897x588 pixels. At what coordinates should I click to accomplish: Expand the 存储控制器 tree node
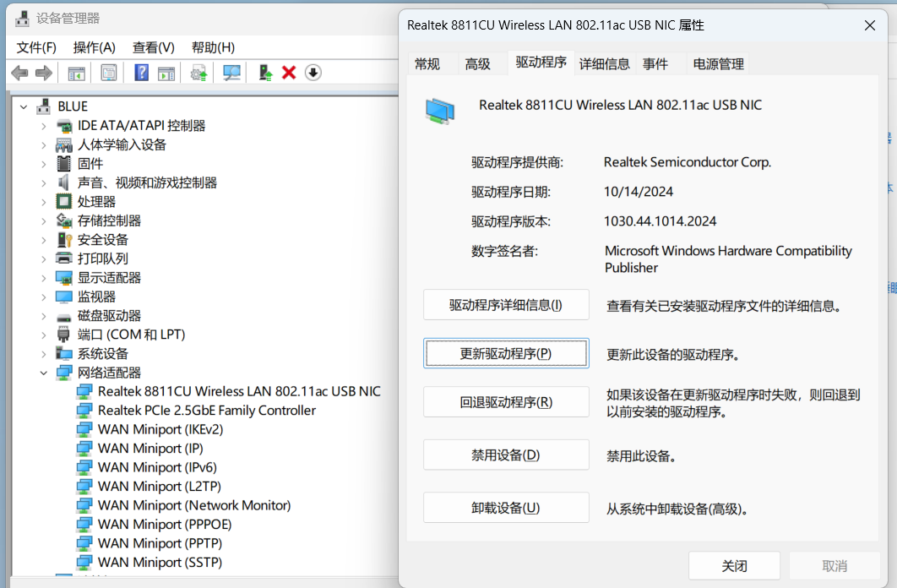43,220
